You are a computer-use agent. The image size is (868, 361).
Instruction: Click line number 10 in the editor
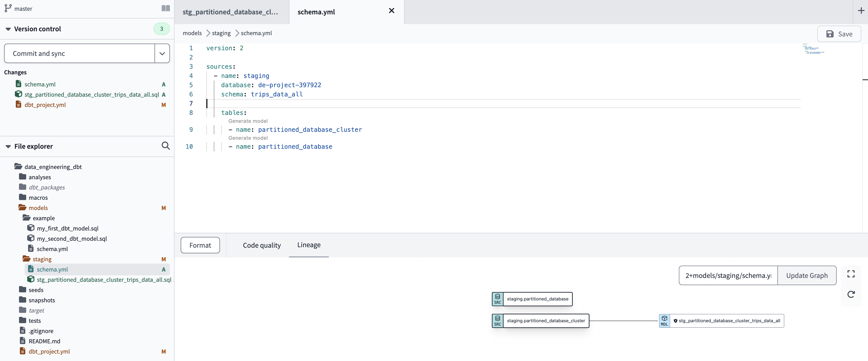click(x=189, y=146)
